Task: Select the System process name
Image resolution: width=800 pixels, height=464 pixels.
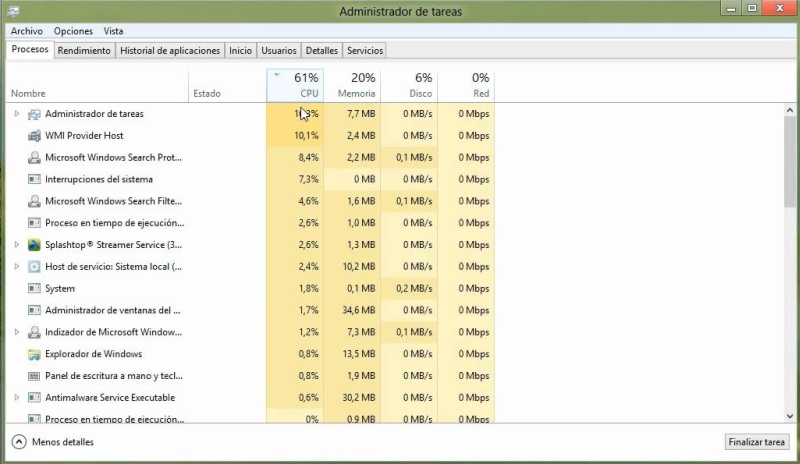Action: tap(60, 289)
